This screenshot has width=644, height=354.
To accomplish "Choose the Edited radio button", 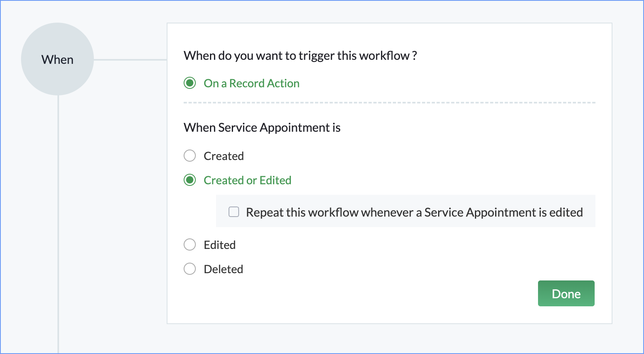I will coord(190,244).
